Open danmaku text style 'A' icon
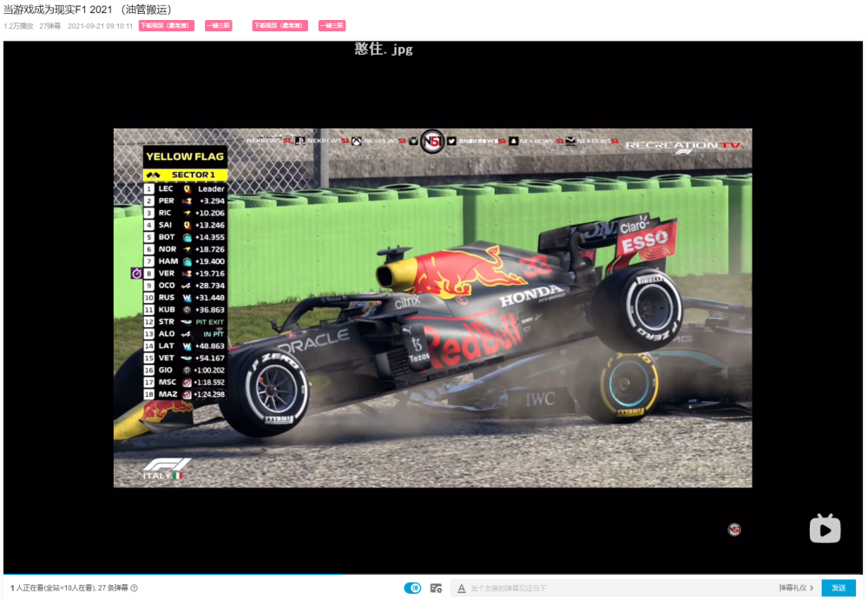 461,588
